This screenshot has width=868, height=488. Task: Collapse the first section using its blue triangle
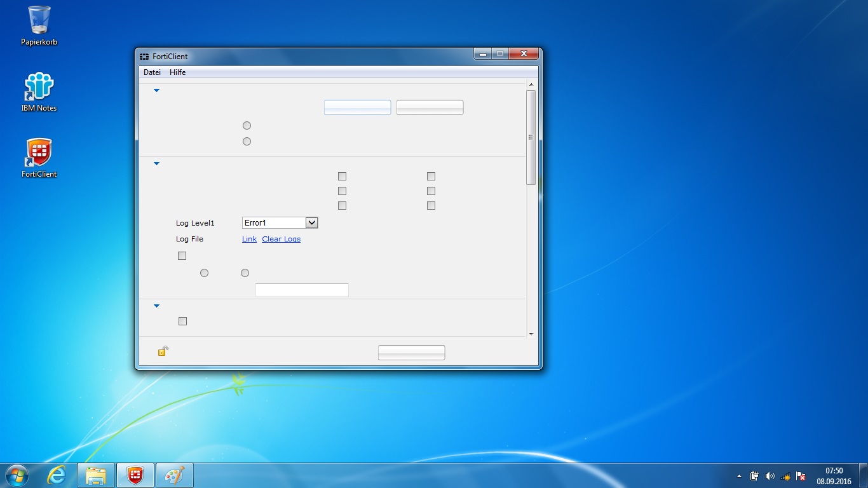click(x=156, y=91)
